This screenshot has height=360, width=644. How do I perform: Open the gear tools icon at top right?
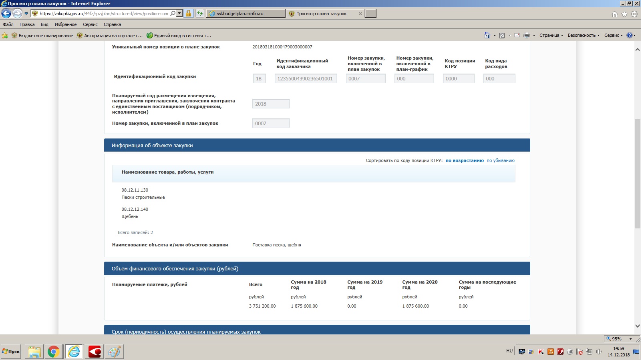click(634, 14)
